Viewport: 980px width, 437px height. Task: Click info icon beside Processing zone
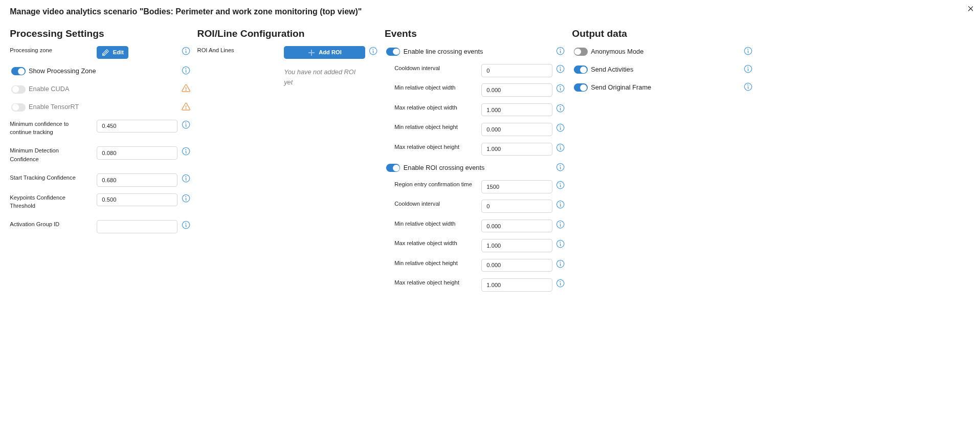(x=186, y=51)
